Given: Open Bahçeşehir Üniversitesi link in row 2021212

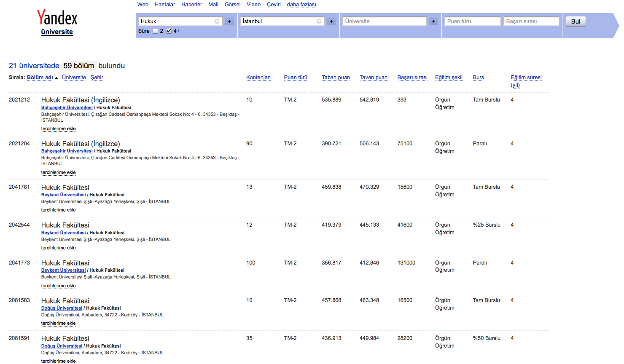Looking at the screenshot, I should point(67,107).
